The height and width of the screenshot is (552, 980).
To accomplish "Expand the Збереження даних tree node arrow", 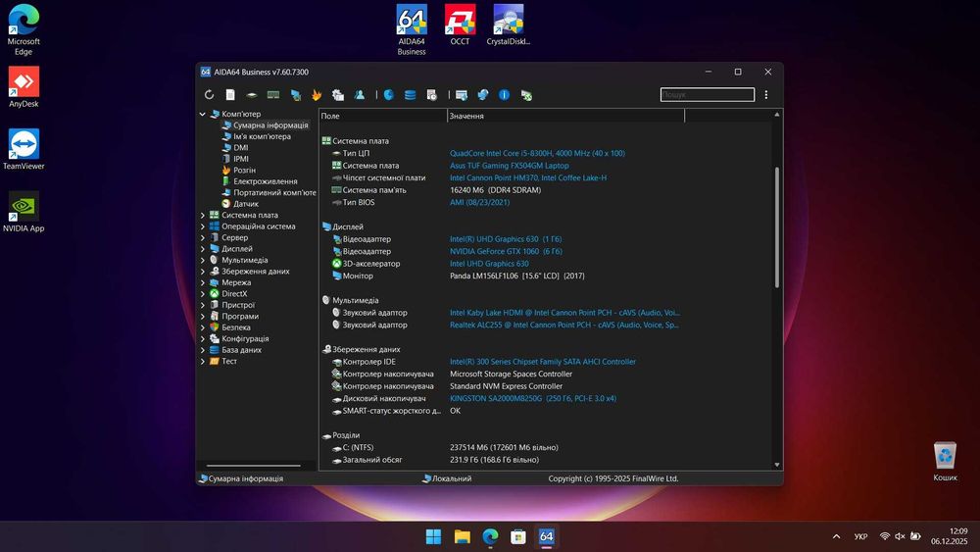I will 203,272.
